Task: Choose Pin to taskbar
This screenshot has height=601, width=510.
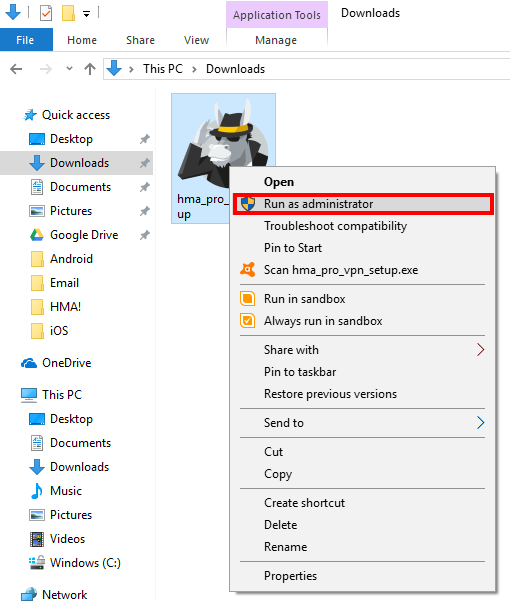Action: [362, 372]
